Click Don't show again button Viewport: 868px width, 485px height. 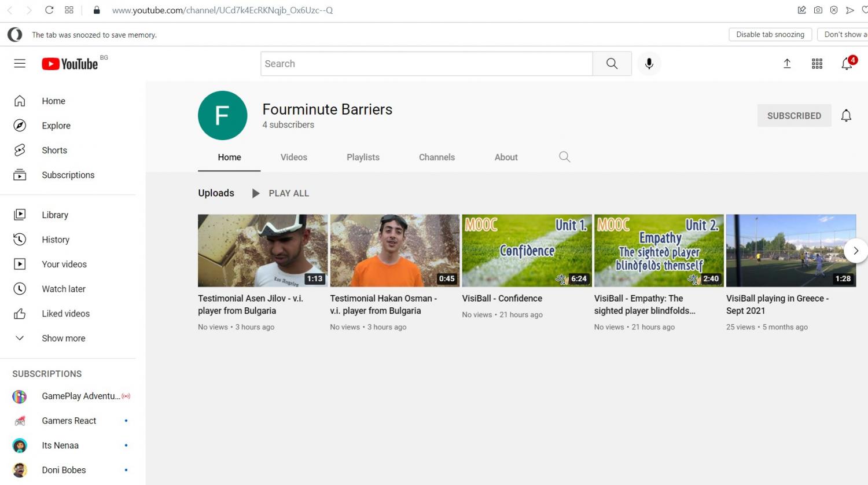click(843, 35)
